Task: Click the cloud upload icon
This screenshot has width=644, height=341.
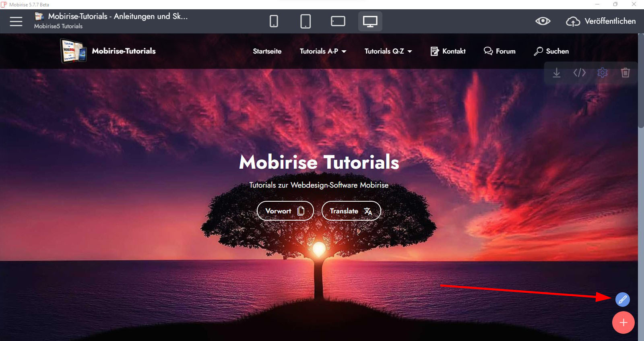Action: coord(573,21)
